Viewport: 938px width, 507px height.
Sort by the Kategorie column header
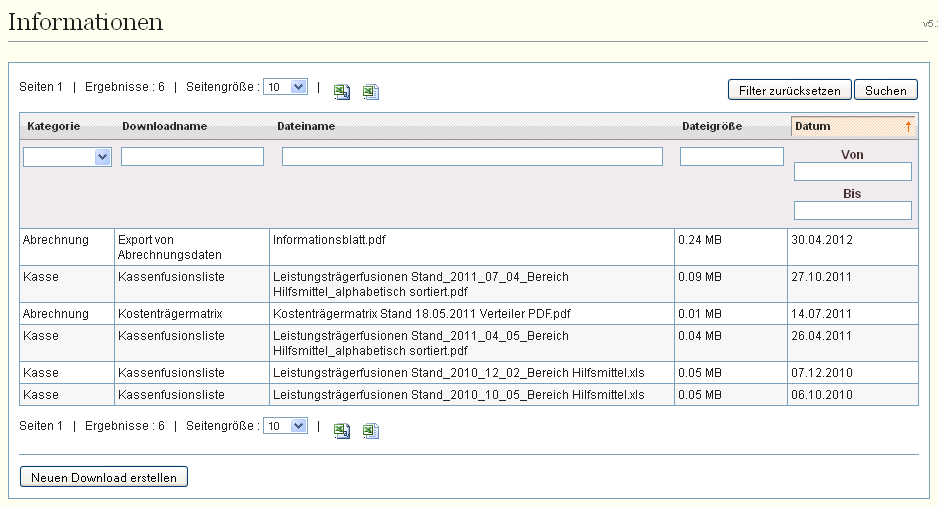click(54, 126)
